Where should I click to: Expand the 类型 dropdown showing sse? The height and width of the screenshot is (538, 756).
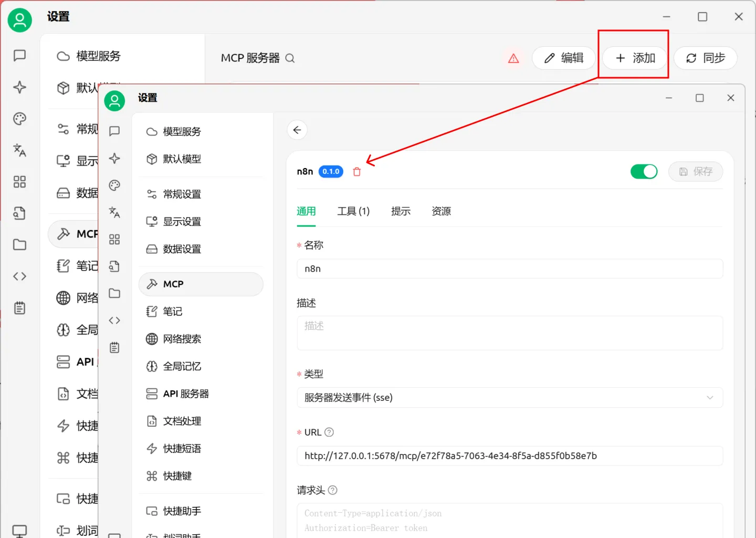pos(509,398)
